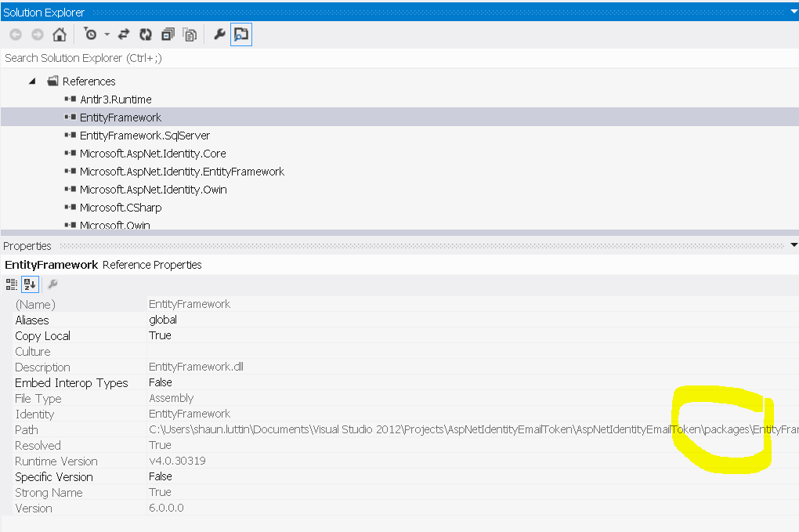The image size is (799, 532).
Task: Collapse the References node
Action: click(32, 81)
